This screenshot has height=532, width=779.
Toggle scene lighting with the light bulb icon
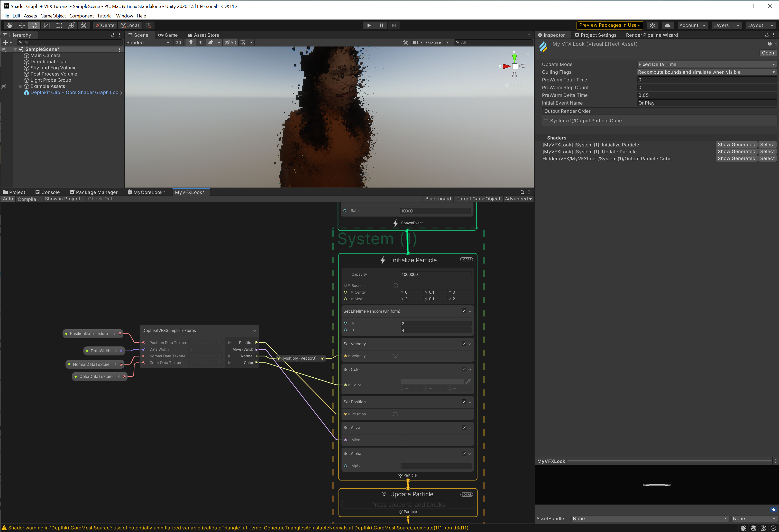(x=191, y=42)
